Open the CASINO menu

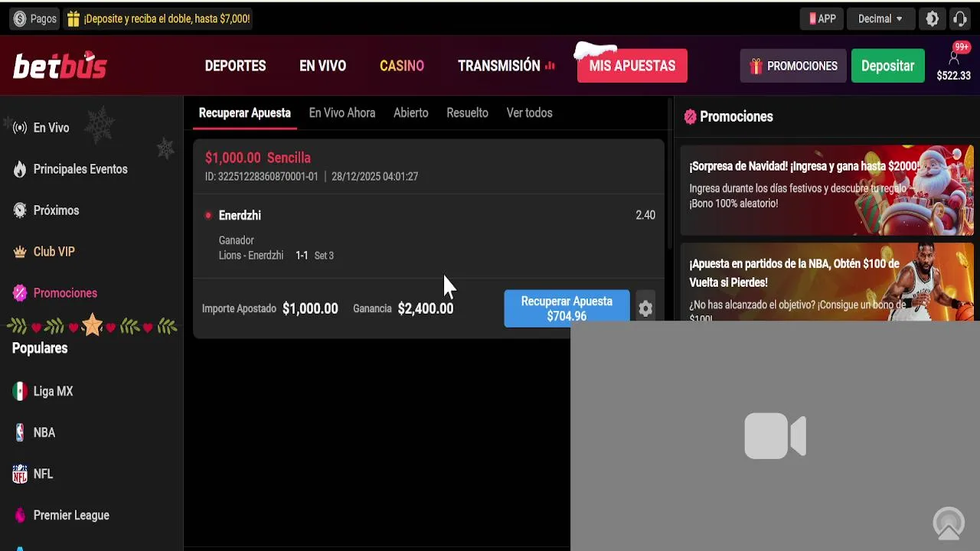(x=402, y=66)
